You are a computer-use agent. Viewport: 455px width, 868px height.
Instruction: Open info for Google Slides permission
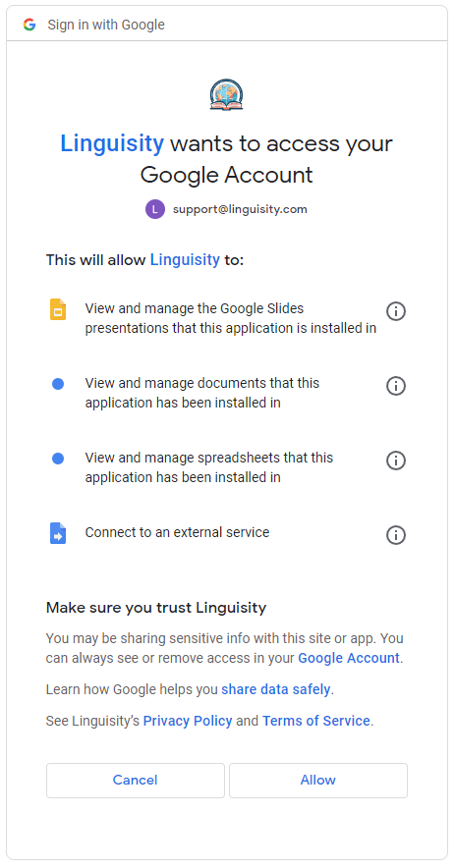[x=396, y=311]
